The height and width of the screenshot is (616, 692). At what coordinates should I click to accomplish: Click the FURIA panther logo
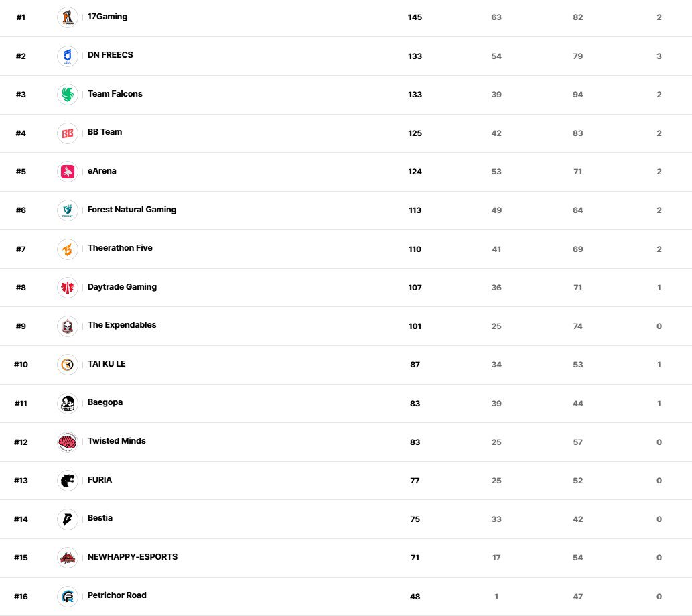68,481
